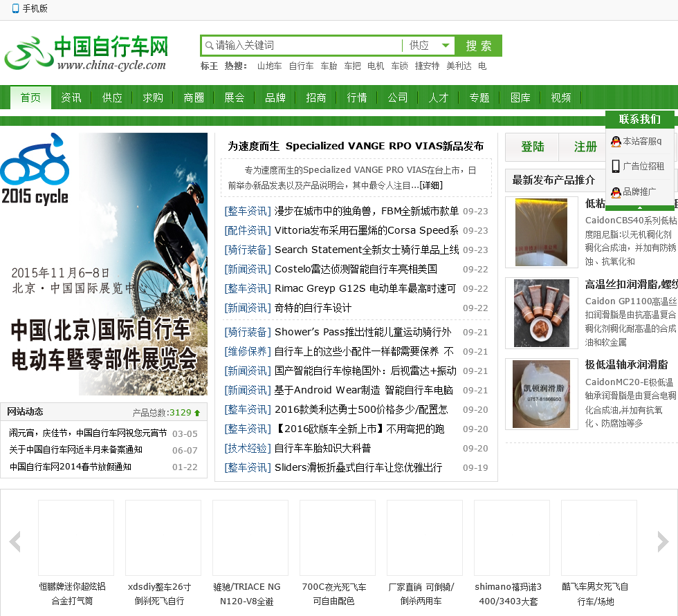This screenshot has width=678, height=616.
Task: Click the green up arrow beside 3129
Action: (197, 413)
